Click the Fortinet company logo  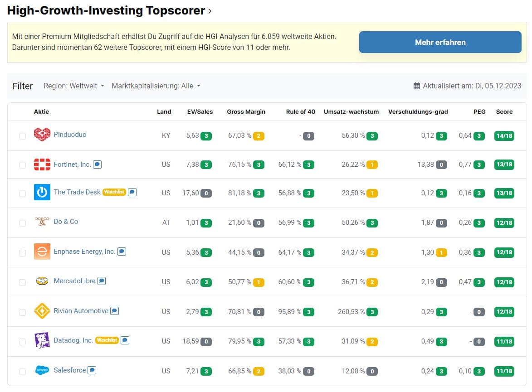click(x=42, y=164)
